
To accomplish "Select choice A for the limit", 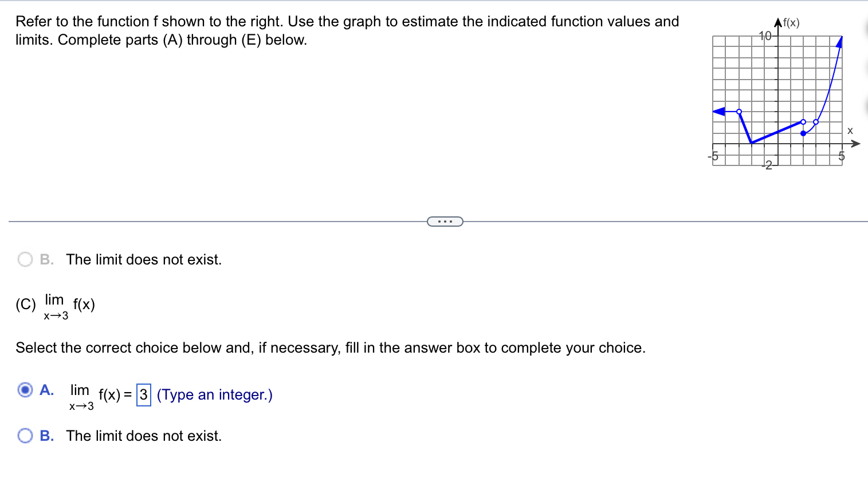I will (25, 390).
